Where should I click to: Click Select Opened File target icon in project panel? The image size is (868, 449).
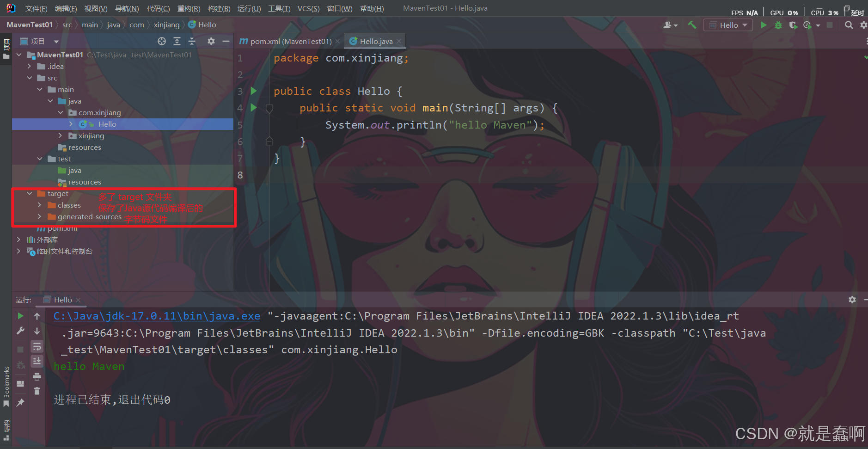(x=162, y=41)
